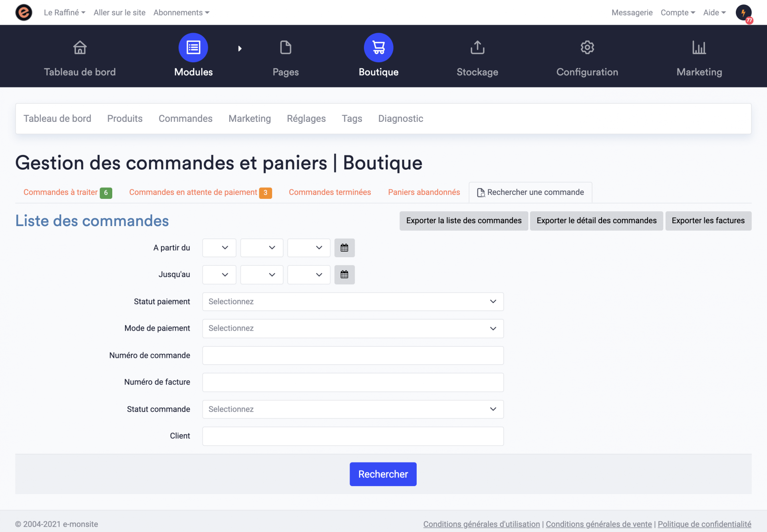Expand the Aide menu
The height and width of the screenshot is (532, 767).
[x=714, y=12]
